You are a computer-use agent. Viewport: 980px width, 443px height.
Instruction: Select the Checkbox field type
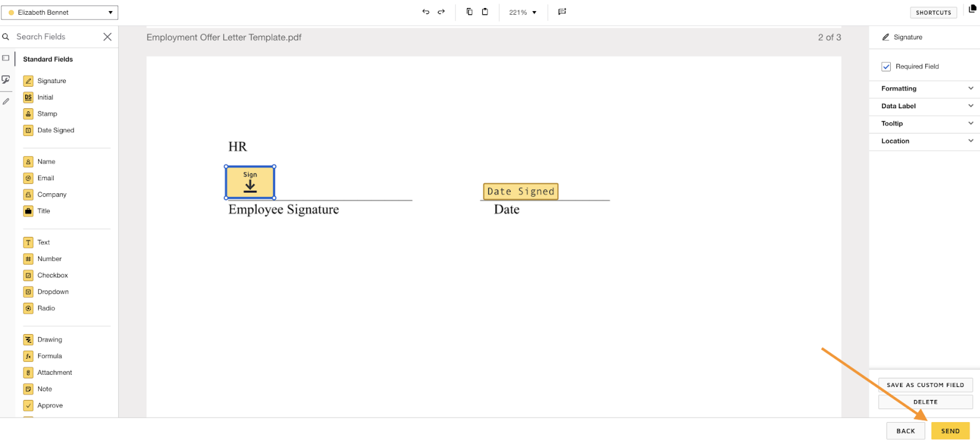pyautogui.click(x=53, y=275)
